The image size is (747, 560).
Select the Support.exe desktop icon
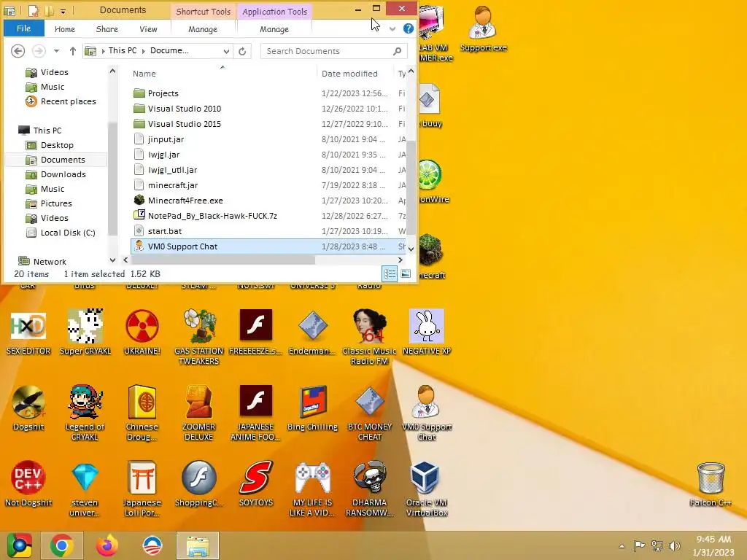(x=483, y=28)
